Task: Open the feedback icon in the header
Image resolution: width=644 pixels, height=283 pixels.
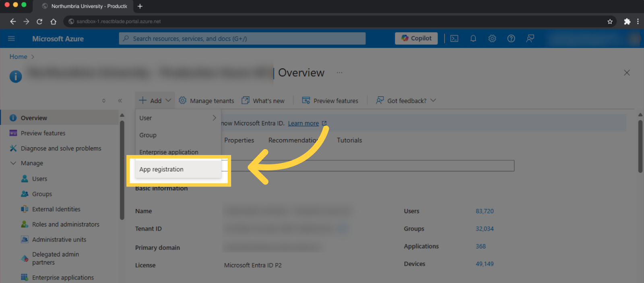Action: [x=530, y=39]
